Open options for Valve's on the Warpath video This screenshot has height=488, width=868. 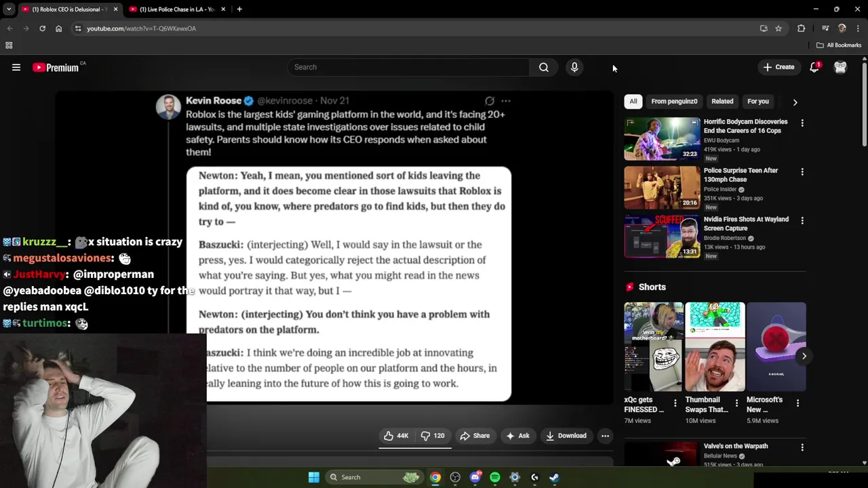[802, 447]
